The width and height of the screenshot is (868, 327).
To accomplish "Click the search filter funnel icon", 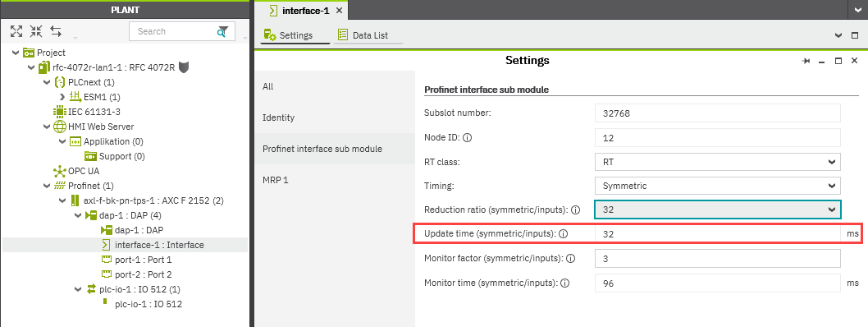I will (222, 31).
